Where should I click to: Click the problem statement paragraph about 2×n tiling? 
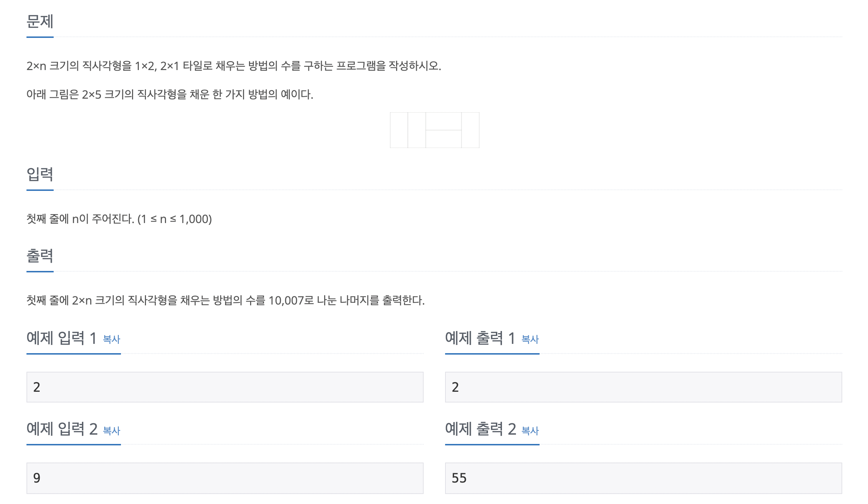[234, 66]
